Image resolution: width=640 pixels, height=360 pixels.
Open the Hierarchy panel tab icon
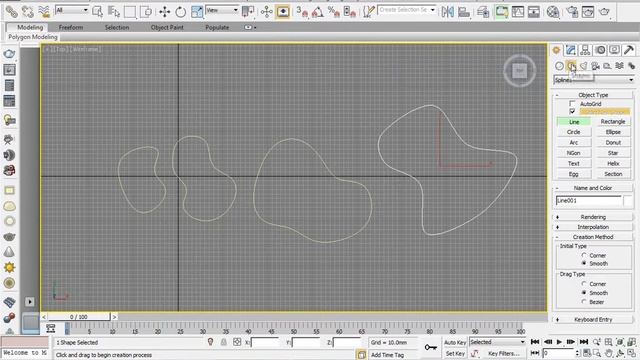(585, 50)
